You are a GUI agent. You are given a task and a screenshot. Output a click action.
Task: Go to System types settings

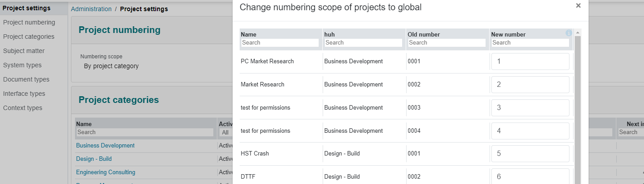pos(22,65)
